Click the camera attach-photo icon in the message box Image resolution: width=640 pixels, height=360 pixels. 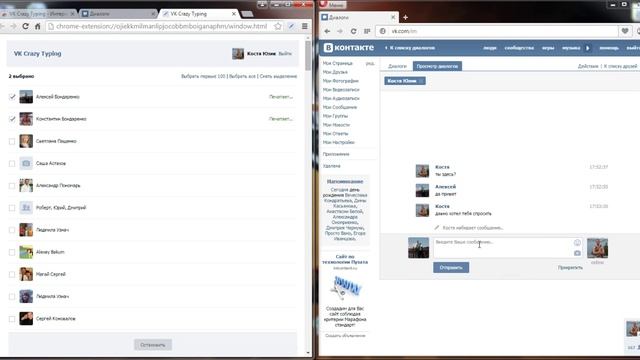(x=577, y=253)
